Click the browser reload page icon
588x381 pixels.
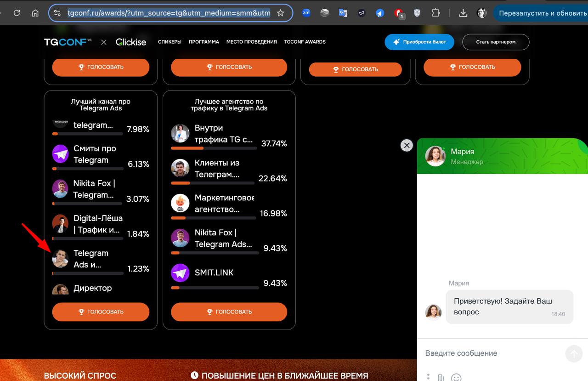tap(17, 13)
